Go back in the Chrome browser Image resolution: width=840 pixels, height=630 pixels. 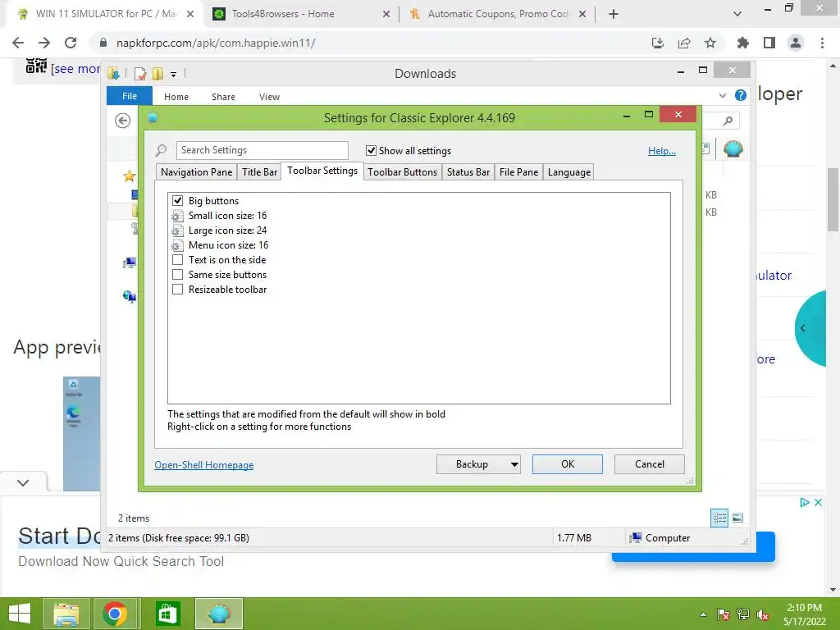click(18, 43)
